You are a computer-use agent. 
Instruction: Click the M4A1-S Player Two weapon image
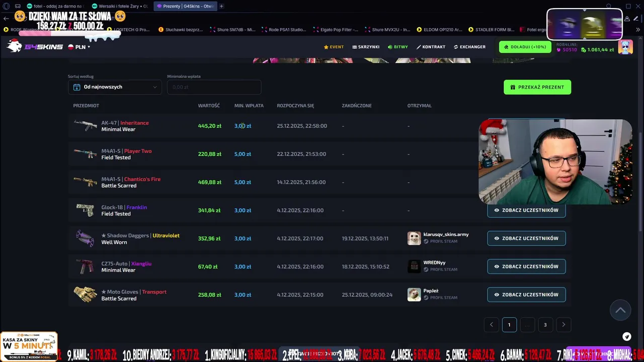click(x=85, y=154)
